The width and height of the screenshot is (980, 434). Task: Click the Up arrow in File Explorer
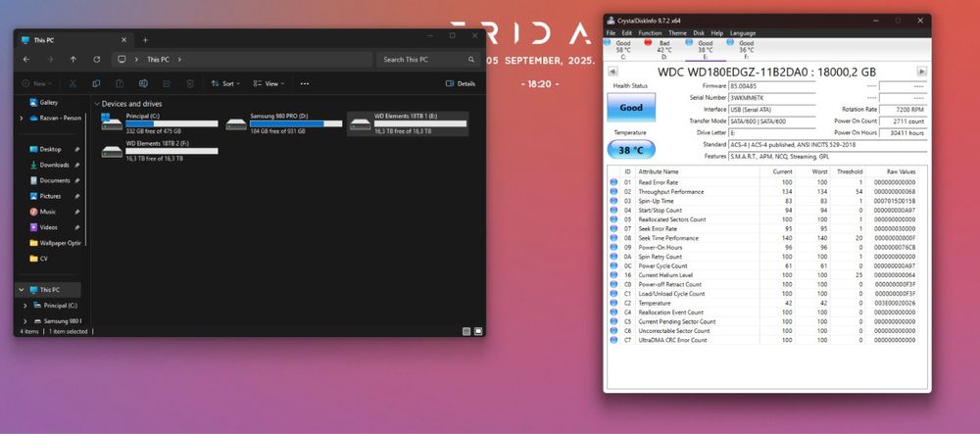[x=73, y=60]
